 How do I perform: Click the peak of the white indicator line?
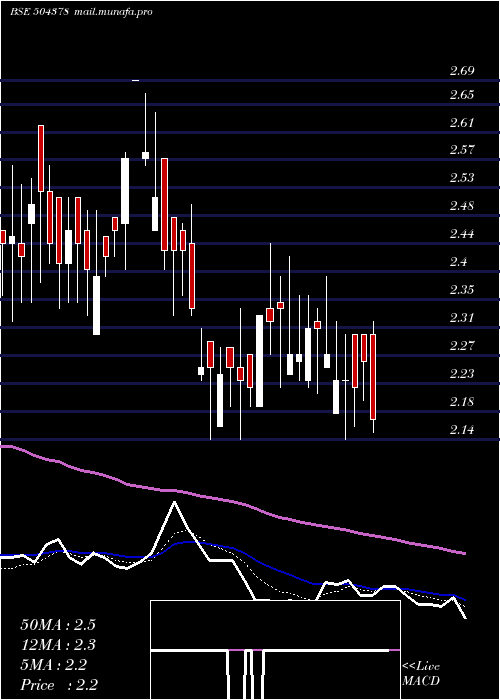click(x=174, y=502)
